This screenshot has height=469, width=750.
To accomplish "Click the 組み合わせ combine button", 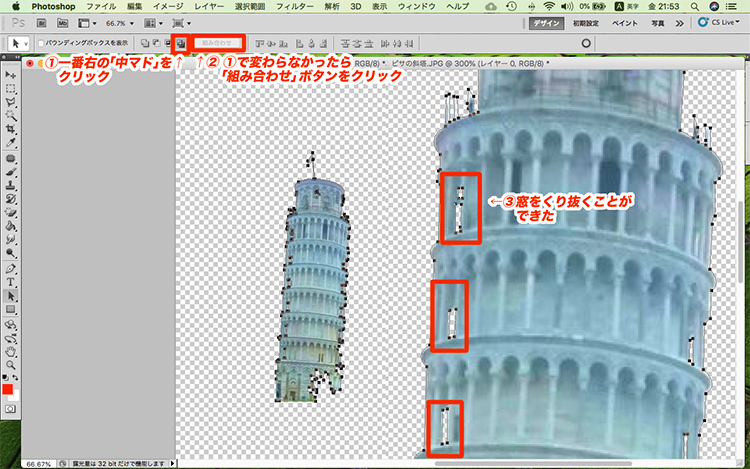I will click(x=217, y=43).
